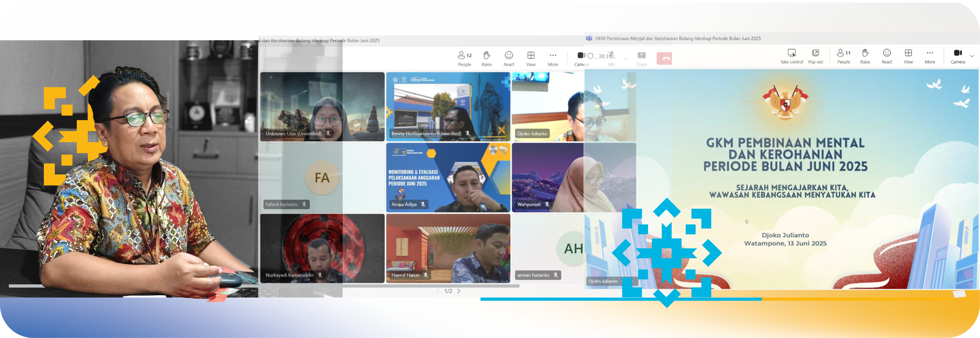Open View options in right meeting toolbar
Image resolution: width=980 pixels, height=338 pixels.
point(908,56)
